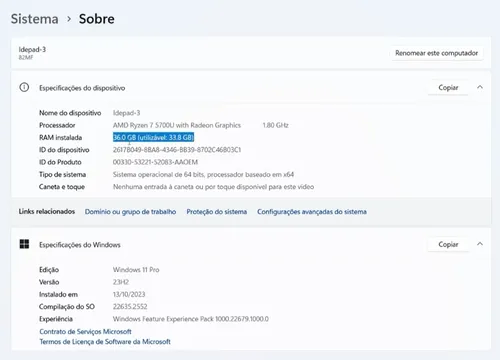500x360 pixels.
Task: Collapse the Especificações do dispositivo section chevron
Action: coord(480,87)
